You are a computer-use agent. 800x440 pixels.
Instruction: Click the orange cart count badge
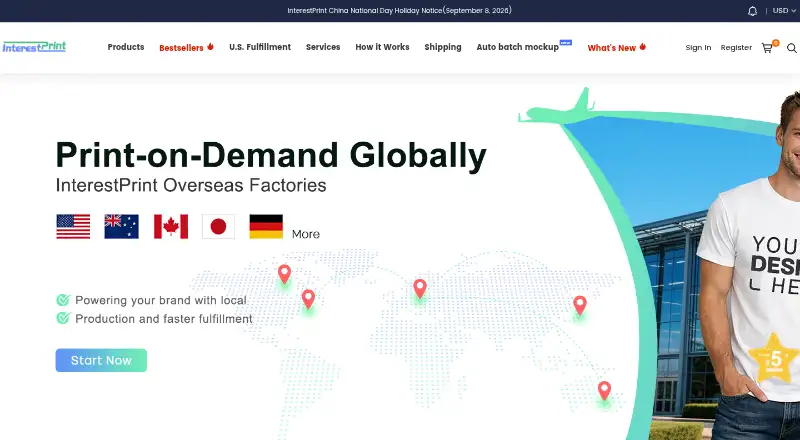776,43
